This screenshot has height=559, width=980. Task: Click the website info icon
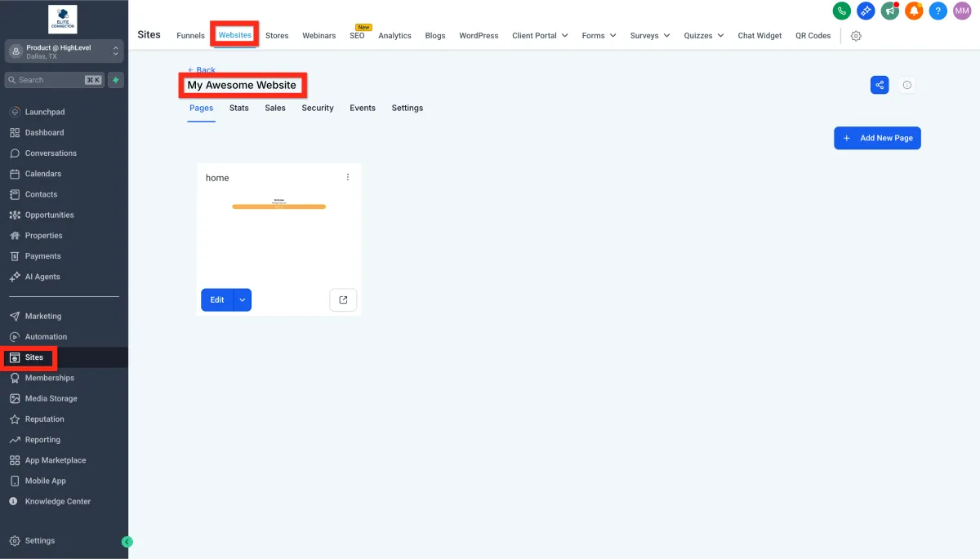click(x=907, y=85)
